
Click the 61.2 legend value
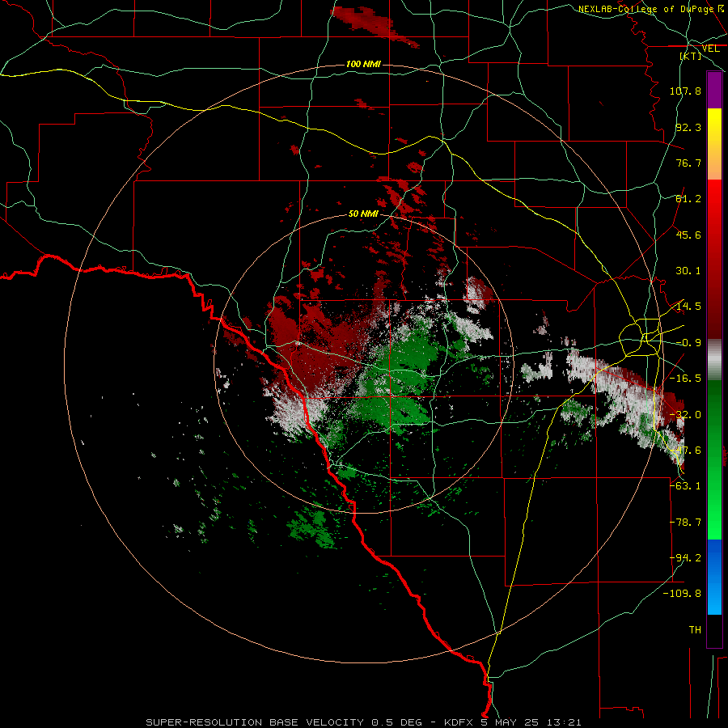(688, 199)
